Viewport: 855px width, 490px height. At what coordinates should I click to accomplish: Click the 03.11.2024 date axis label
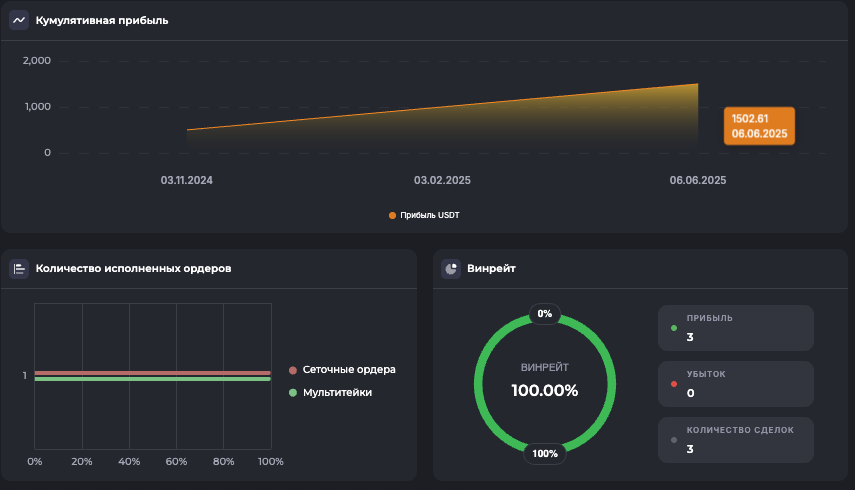click(187, 181)
